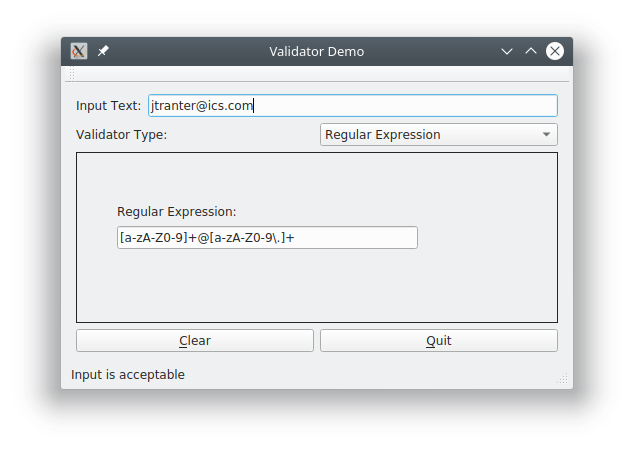Click the validator type dropdown arrow
The height and width of the screenshot is (450, 634).
[546, 135]
